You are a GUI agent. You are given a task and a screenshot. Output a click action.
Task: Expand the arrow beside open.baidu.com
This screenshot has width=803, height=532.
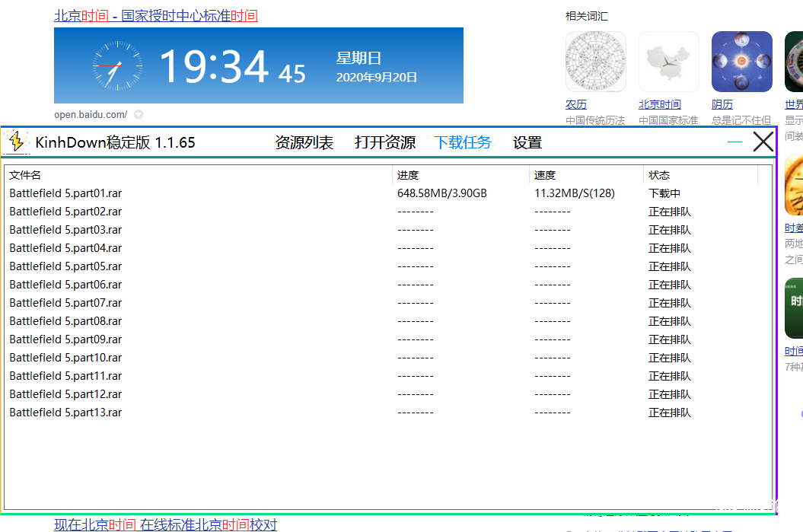coord(139,115)
